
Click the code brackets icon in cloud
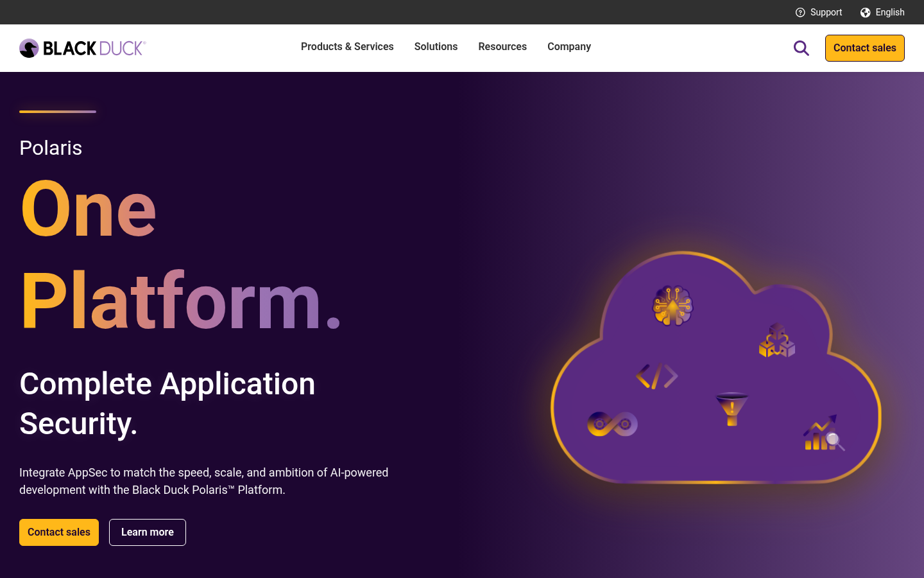(x=657, y=376)
